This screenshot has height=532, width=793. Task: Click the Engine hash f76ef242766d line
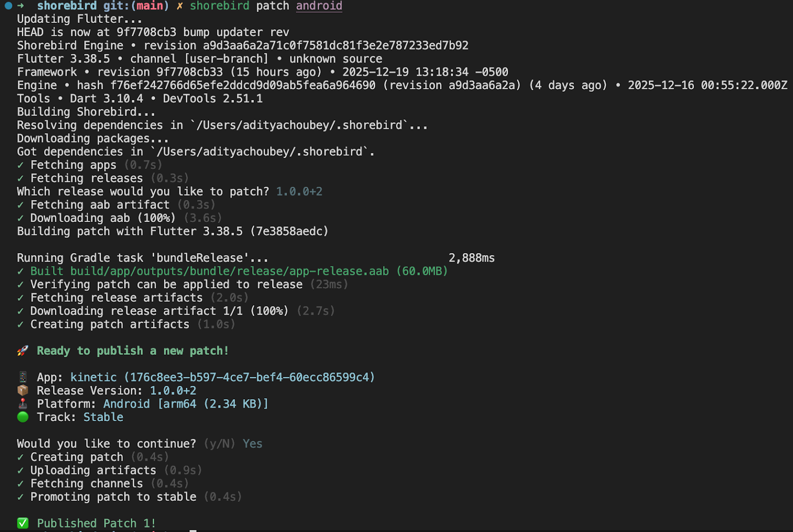tap(402, 85)
